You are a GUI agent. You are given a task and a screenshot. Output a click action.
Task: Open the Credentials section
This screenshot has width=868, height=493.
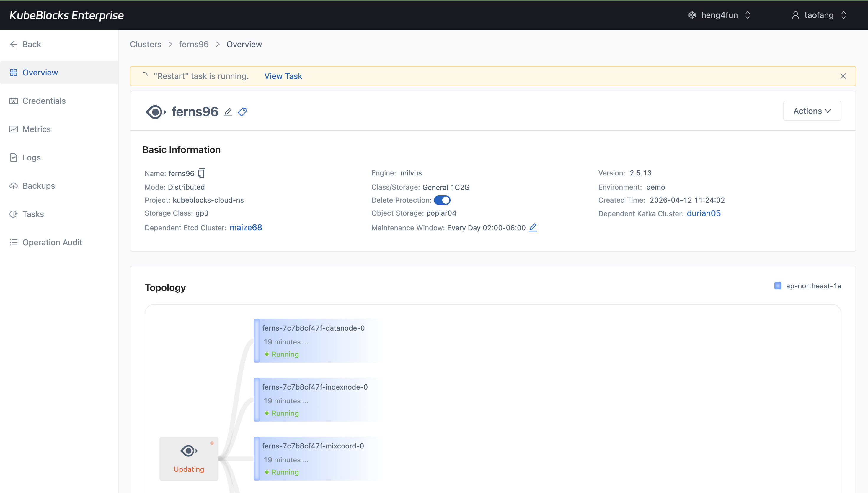click(44, 101)
